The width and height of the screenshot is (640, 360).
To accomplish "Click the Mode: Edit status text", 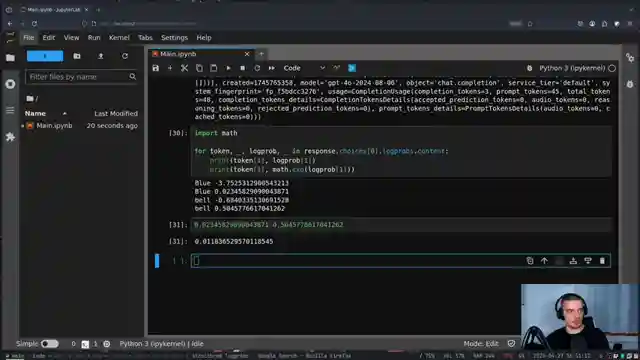I will 481,344.
